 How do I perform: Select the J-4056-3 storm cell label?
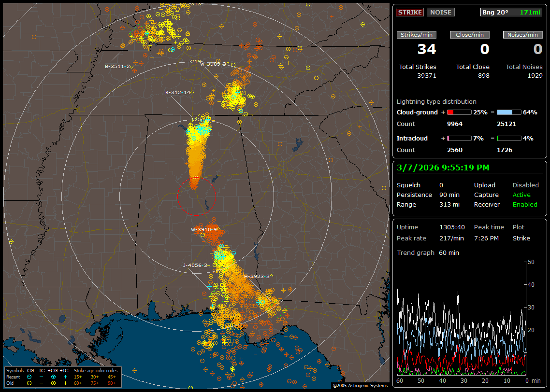tap(196, 265)
